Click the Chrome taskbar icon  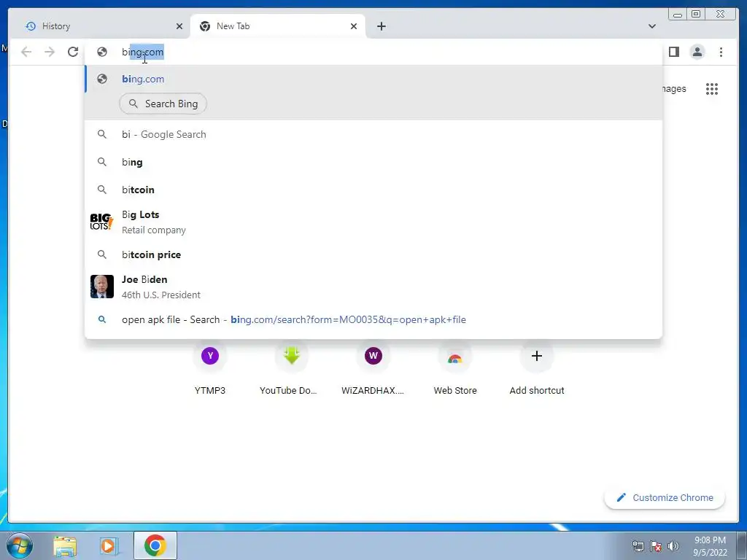(155, 545)
